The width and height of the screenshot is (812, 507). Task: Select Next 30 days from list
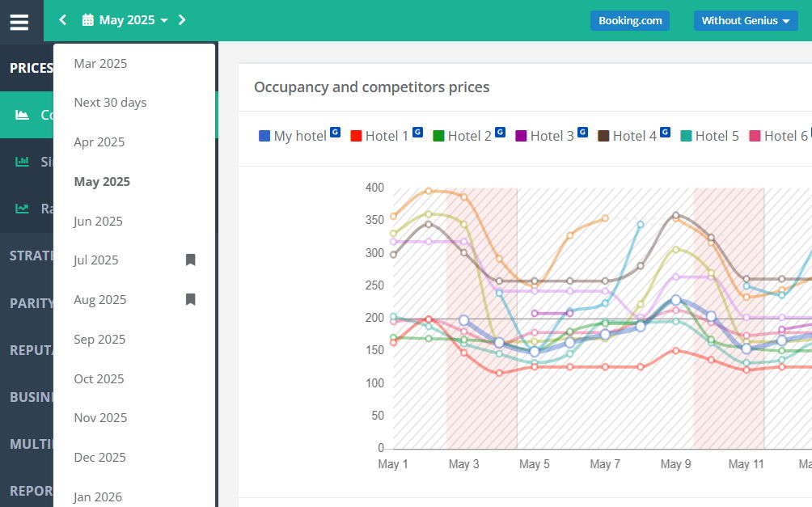[x=110, y=103]
